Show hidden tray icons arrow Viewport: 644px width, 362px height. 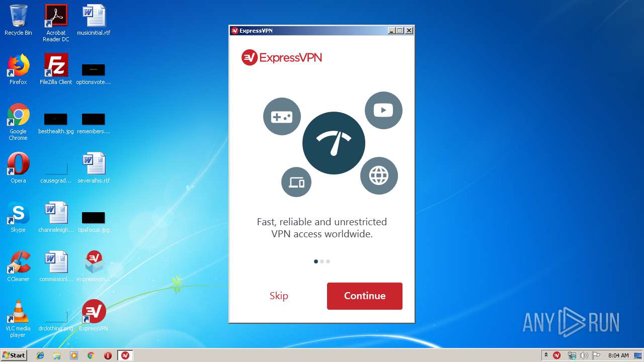point(546,355)
